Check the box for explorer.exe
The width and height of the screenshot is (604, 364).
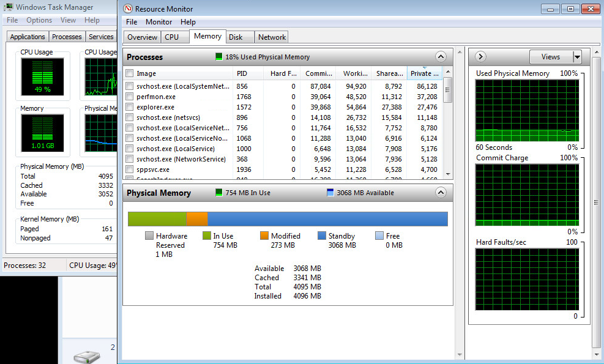tap(129, 107)
